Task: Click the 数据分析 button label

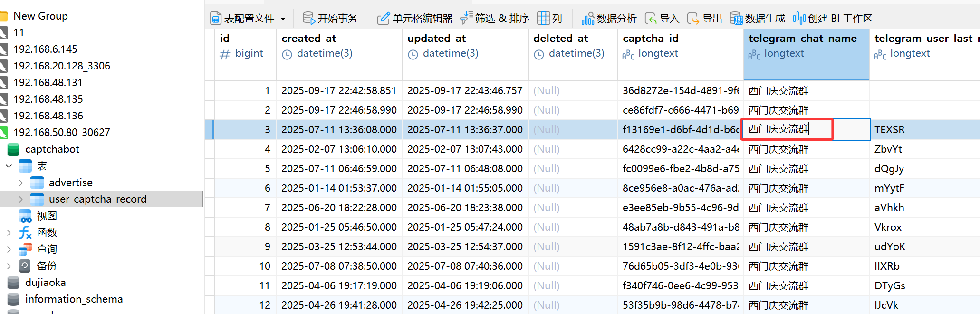Action: point(616,18)
